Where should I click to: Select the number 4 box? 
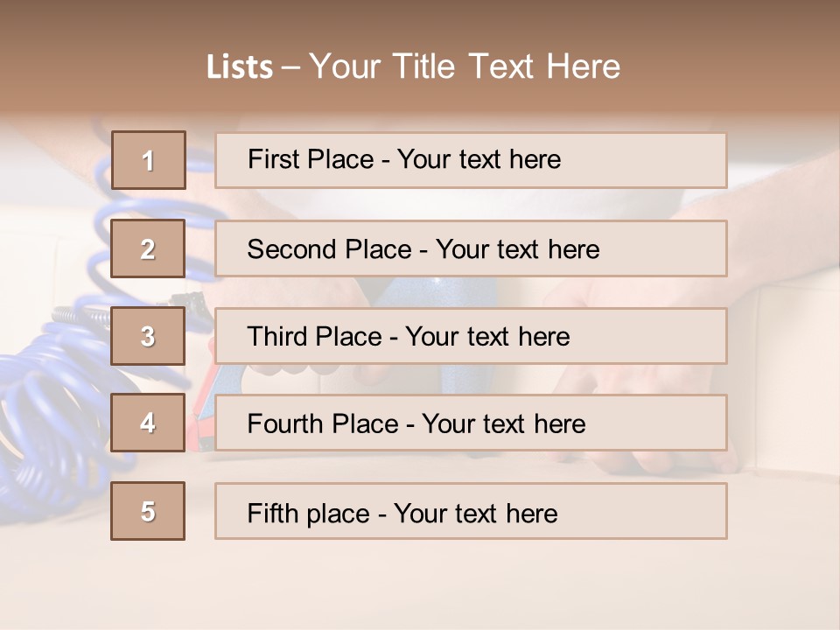tap(148, 423)
